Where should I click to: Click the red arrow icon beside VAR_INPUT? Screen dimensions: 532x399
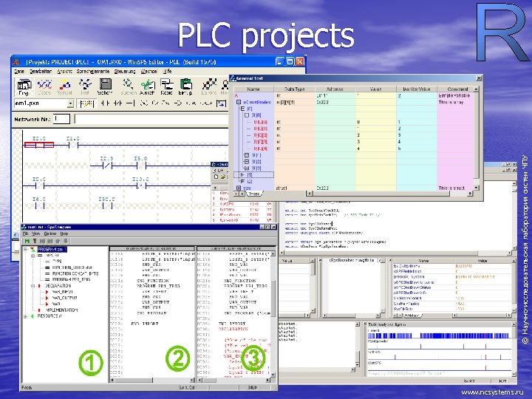pyautogui.click(x=47, y=292)
